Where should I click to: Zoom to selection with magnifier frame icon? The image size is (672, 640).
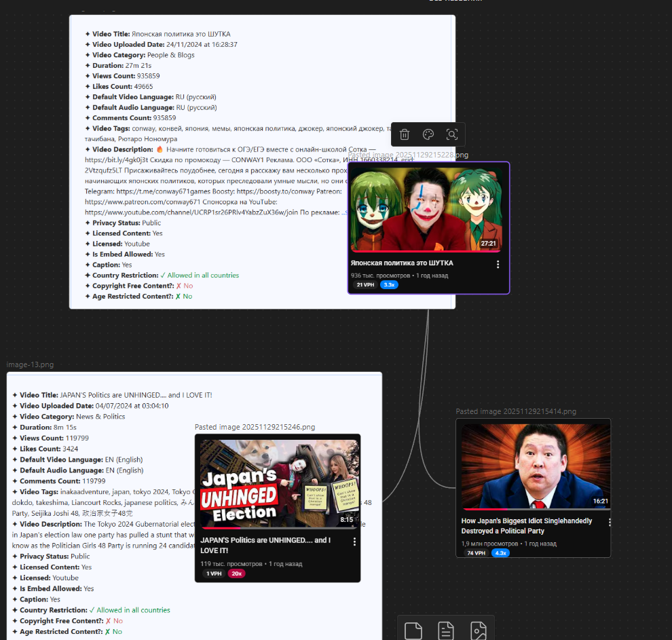pyautogui.click(x=451, y=134)
